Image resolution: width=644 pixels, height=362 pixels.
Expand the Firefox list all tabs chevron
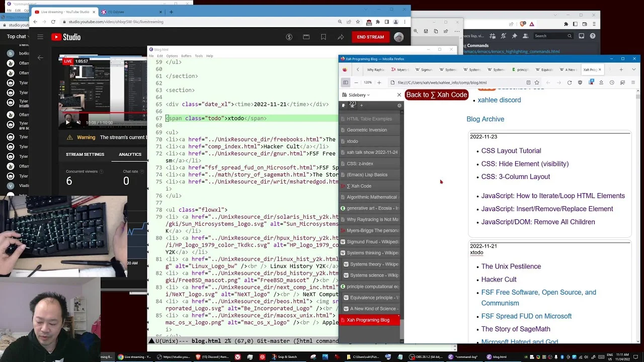[x=634, y=69]
